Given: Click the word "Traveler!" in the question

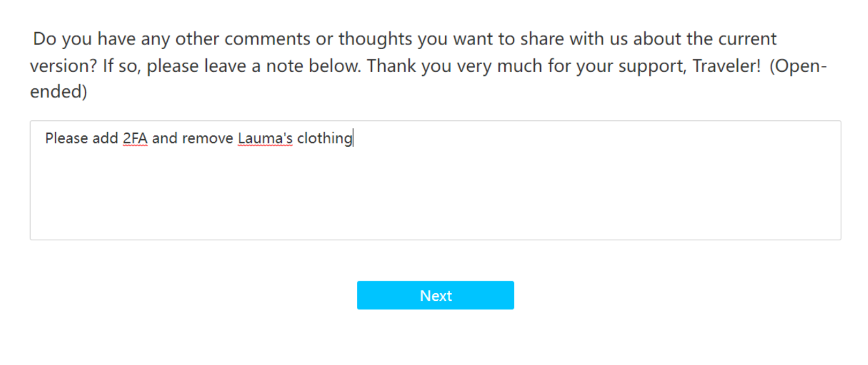Looking at the screenshot, I should tap(726, 66).
